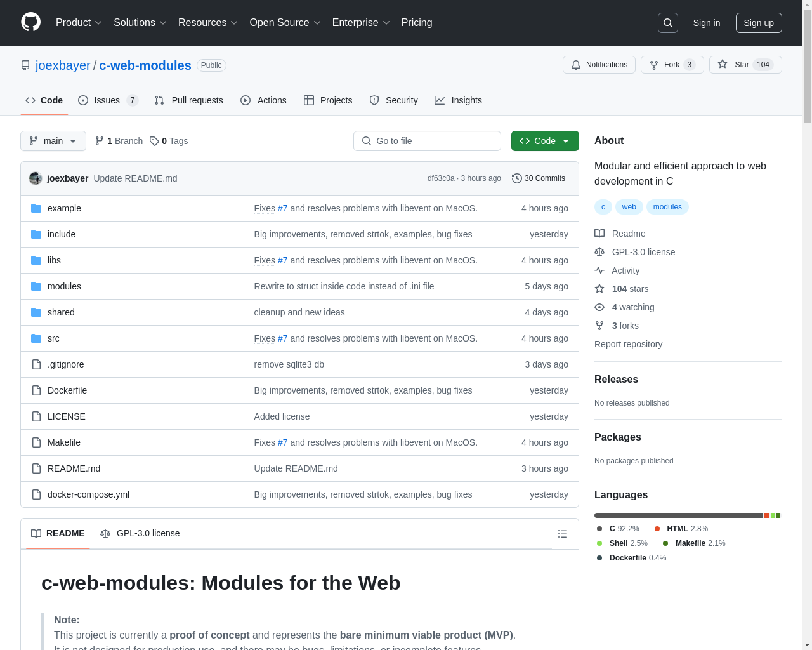The height and width of the screenshot is (650, 812).
Task: Click the Go to file search field
Action: 427,141
